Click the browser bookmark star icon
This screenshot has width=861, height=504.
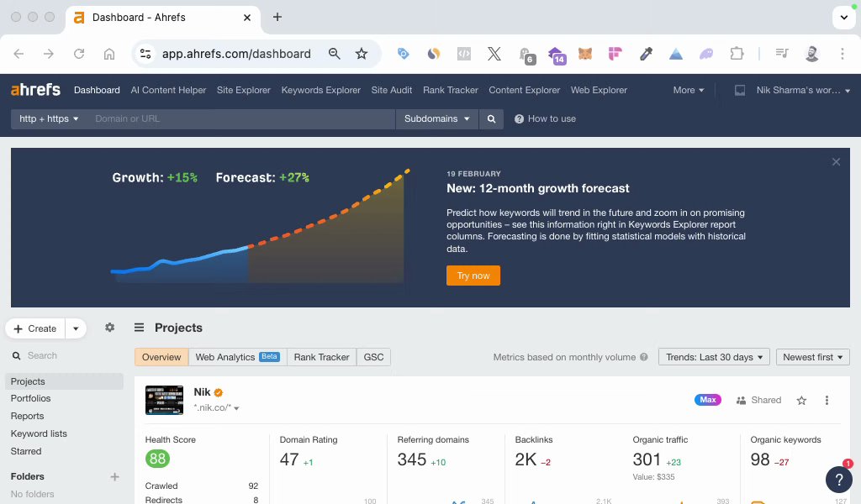[362, 54]
